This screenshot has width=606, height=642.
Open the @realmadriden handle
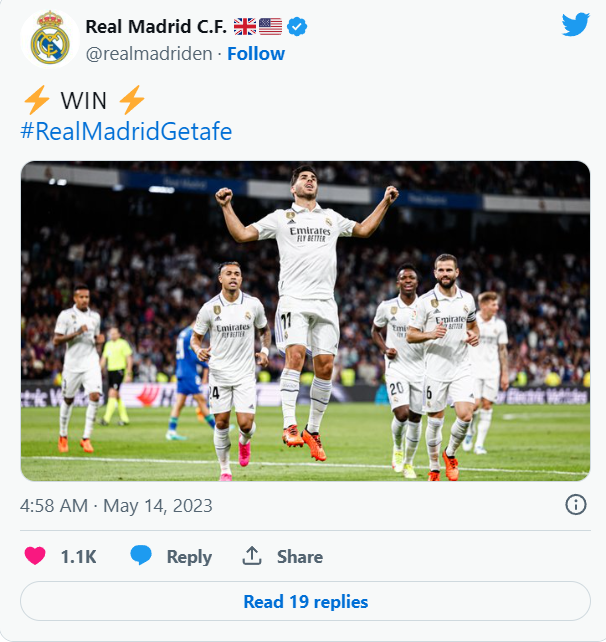[x=149, y=54]
